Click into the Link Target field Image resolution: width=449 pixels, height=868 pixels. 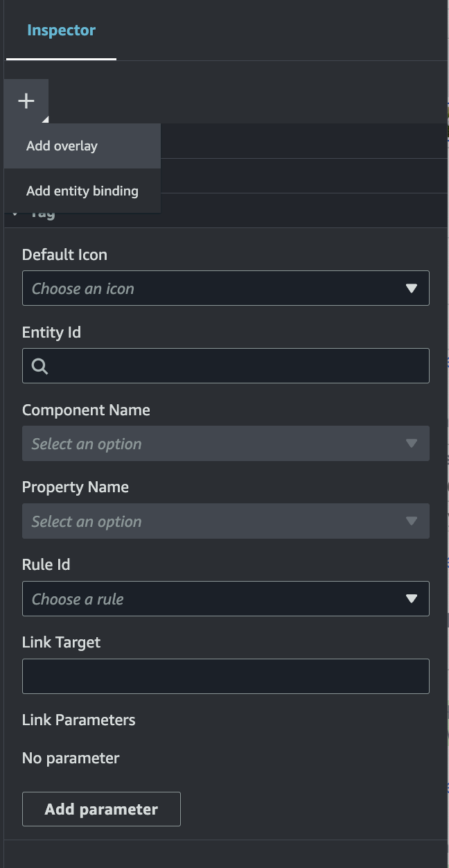225,675
